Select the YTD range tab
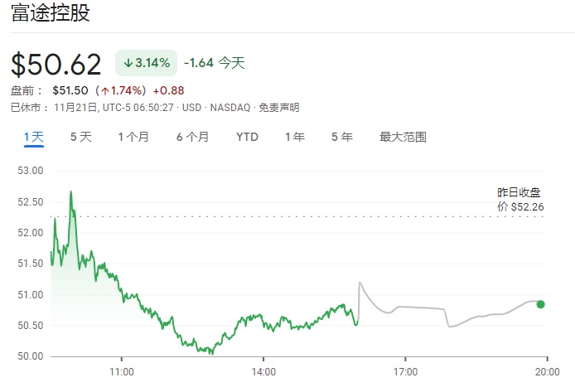The height and width of the screenshot is (392, 575). click(x=247, y=137)
